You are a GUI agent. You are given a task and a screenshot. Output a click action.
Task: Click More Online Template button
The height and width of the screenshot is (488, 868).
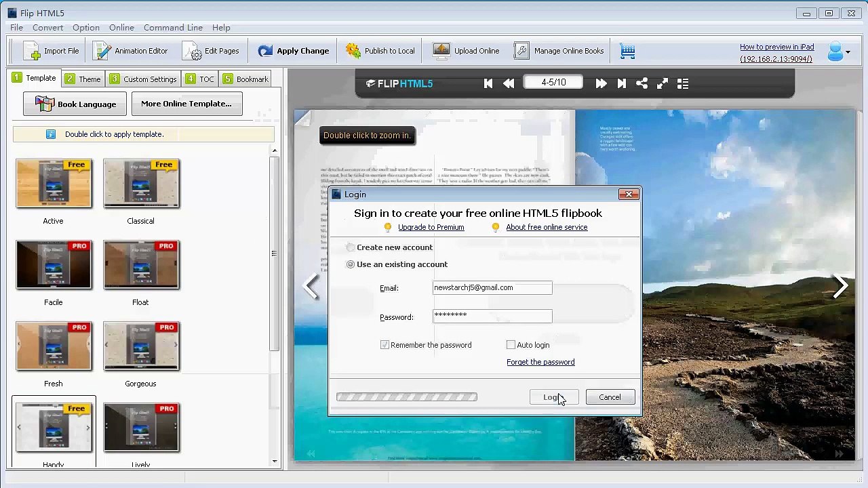point(186,104)
